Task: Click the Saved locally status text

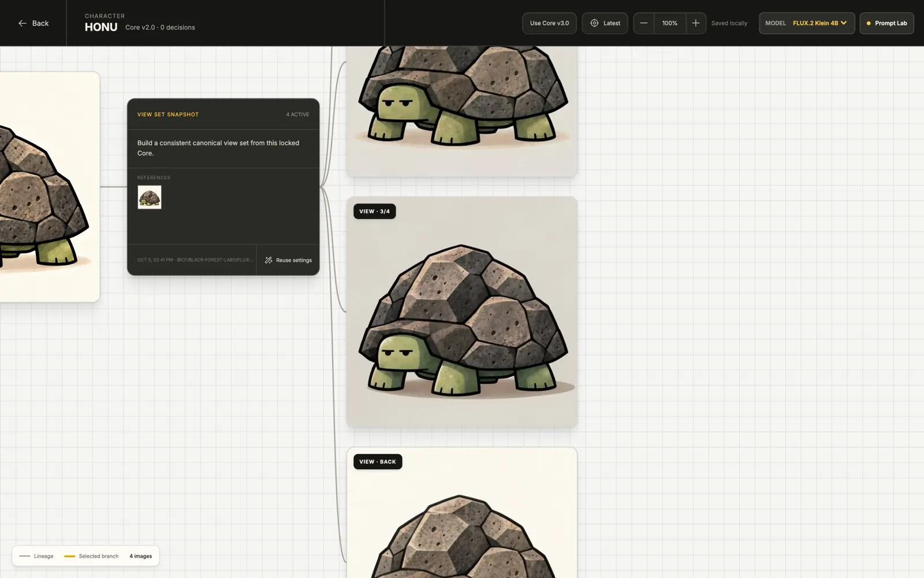Action: tap(729, 23)
